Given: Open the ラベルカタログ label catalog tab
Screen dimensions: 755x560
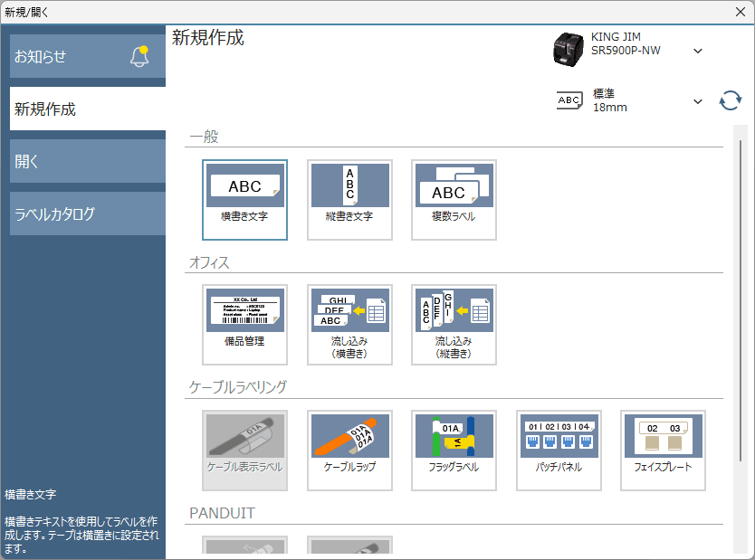Looking at the screenshot, I should [x=88, y=214].
